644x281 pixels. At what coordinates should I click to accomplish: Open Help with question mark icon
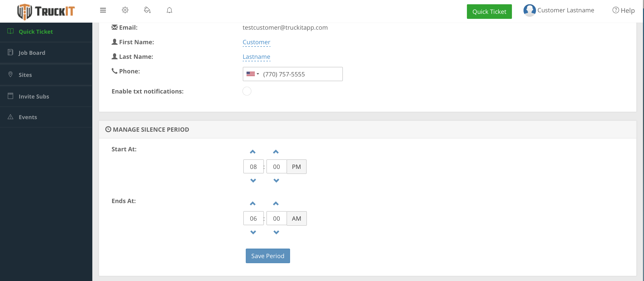623,10
